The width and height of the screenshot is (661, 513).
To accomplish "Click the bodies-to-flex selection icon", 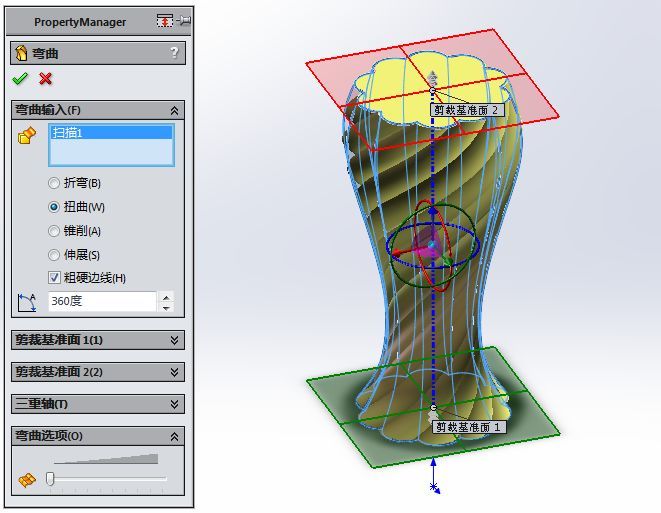I will pyautogui.click(x=27, y=135).
